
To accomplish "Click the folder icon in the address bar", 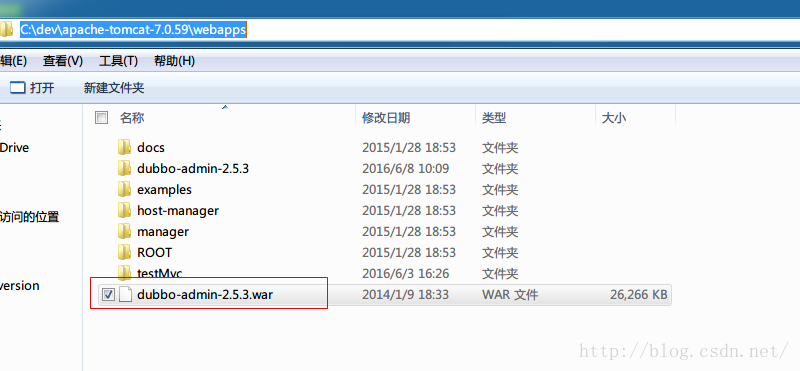I will coord(6,30).
